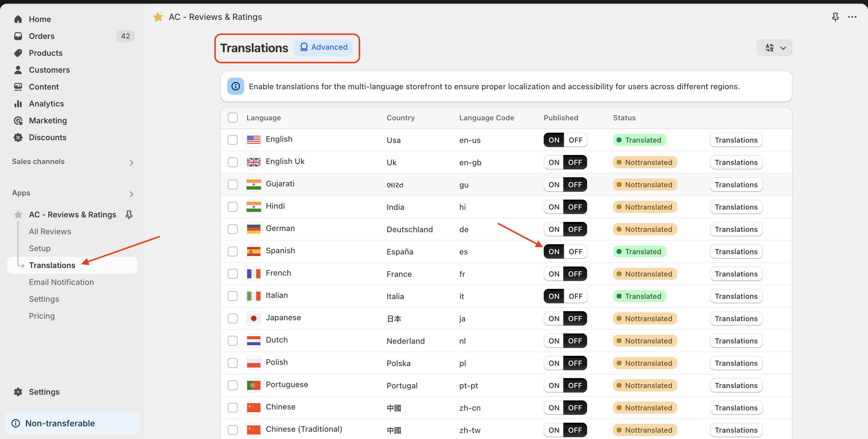Turn ON publishing for French
The height and width of the screenshot is (439, 868).
point(554,274)
